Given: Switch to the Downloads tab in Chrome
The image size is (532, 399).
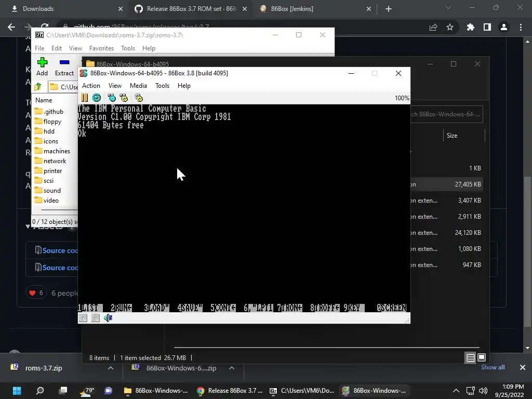Looking at the screenshot, I should pyautogui.click(x=64, y=9).
